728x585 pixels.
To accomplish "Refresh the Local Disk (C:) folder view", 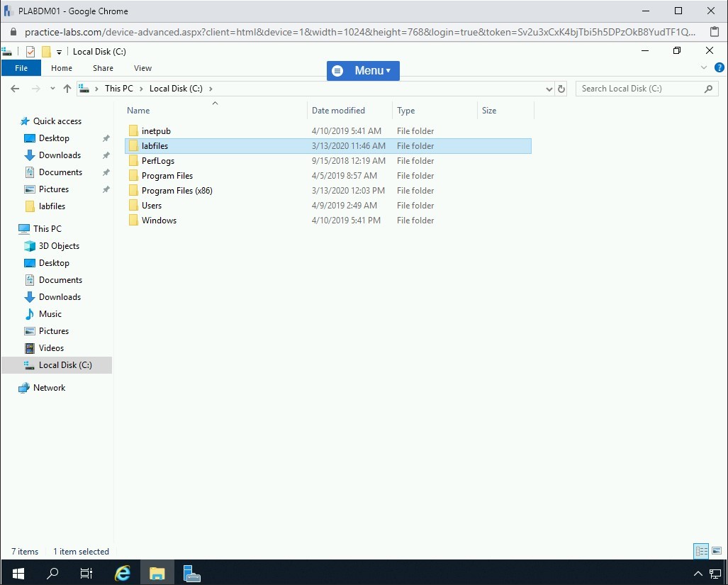I will pyautogui.click(x=561, y=89).
